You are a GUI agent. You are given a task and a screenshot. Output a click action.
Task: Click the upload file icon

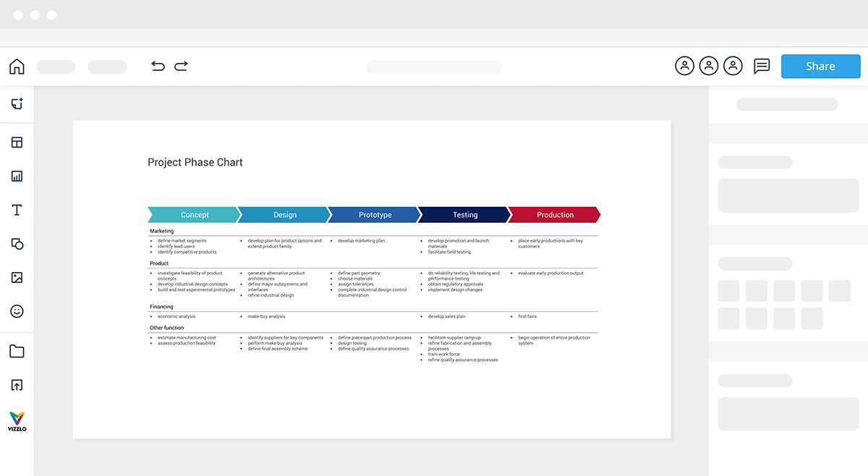[x=17, y=385]
